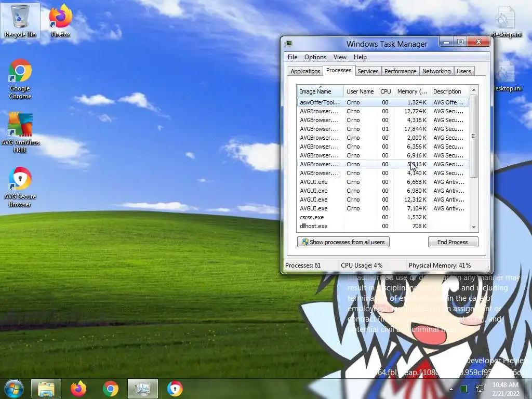Screen dimensions: 532x399
Task: Sort by the Image Name column header
Action: 320,91
